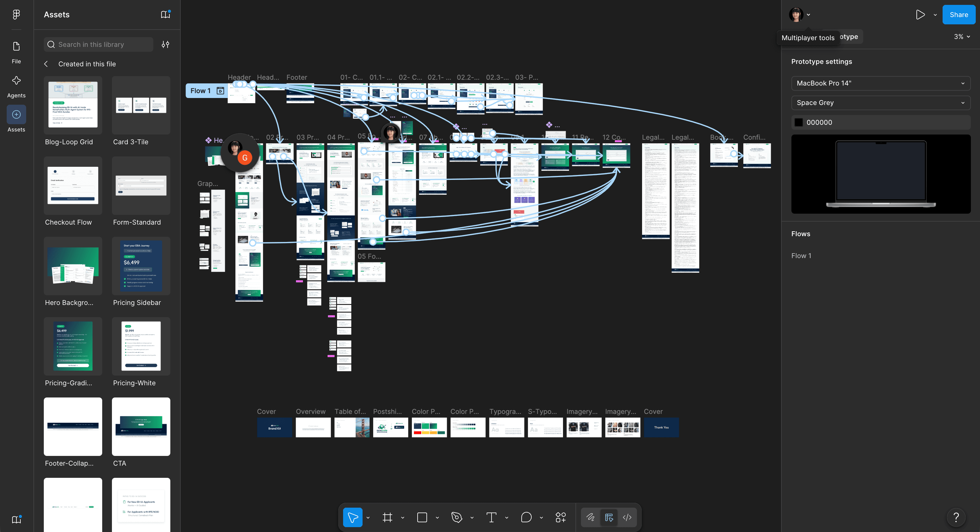Select the CTA component thumbnail
The image size is (980, 532).
(x=141, y=427)
